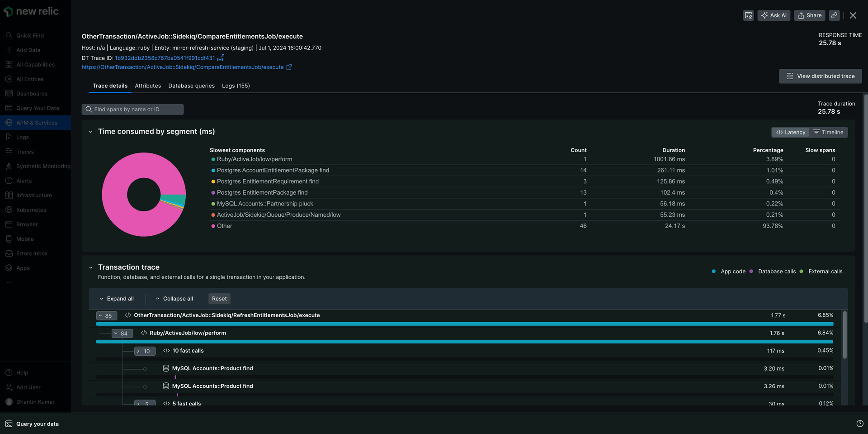
Task: Launch Ask AI assistant
Action: point(774,15)
